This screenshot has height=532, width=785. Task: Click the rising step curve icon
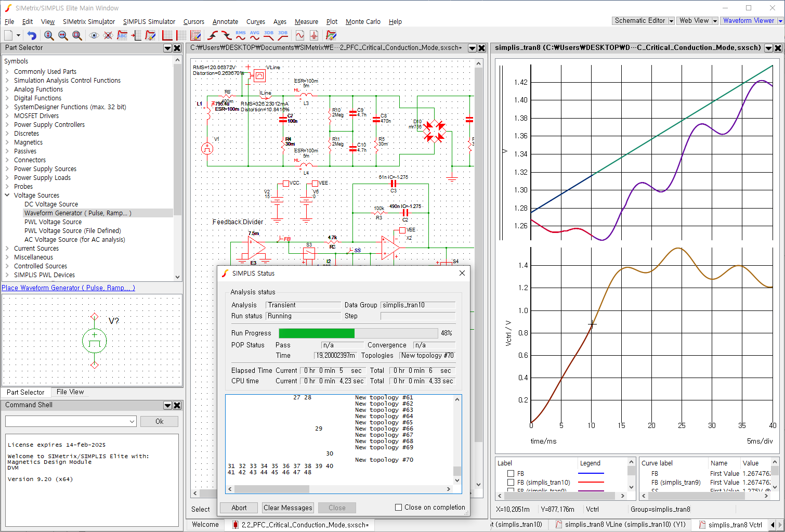click(213, 35)
